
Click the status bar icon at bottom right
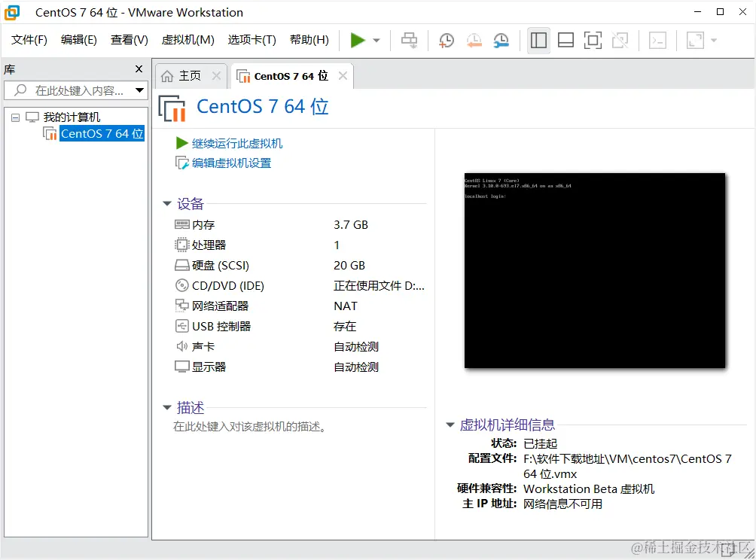[728, 549]
